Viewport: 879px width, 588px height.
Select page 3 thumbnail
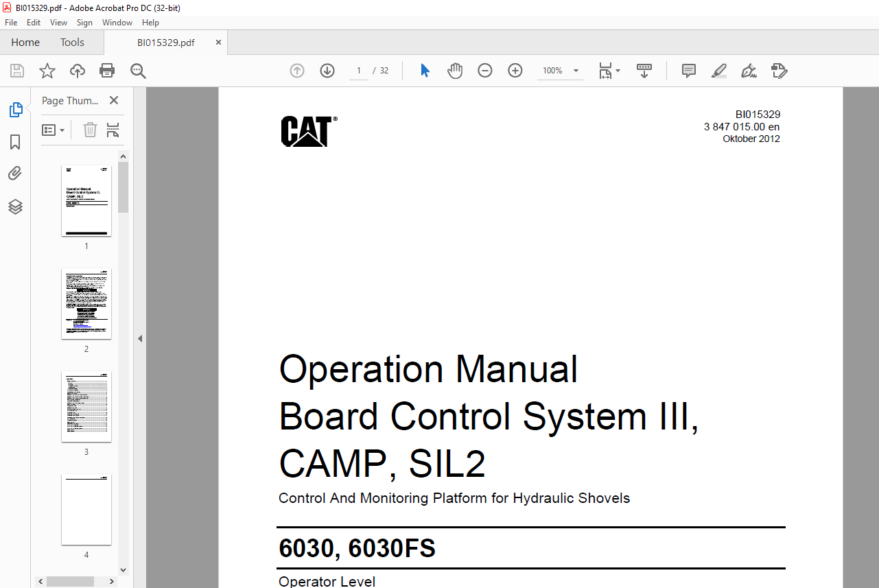click(86, 407)
